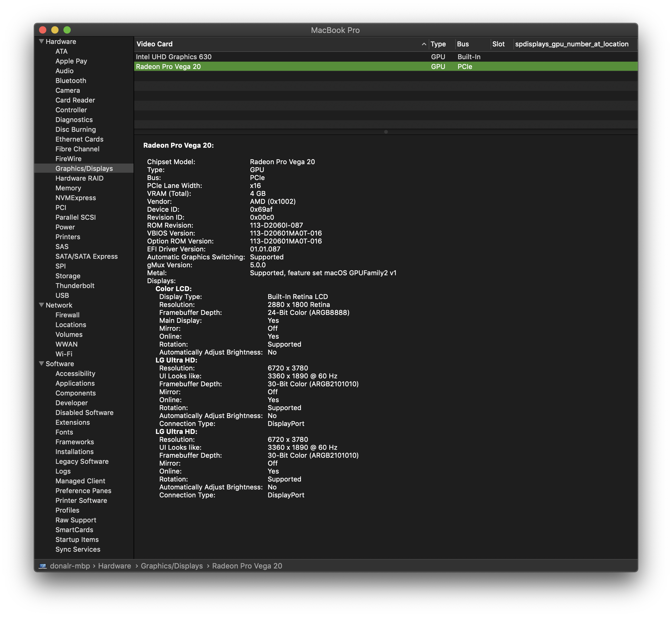Open the Bluetooth sidebar item

coord(71,81)
